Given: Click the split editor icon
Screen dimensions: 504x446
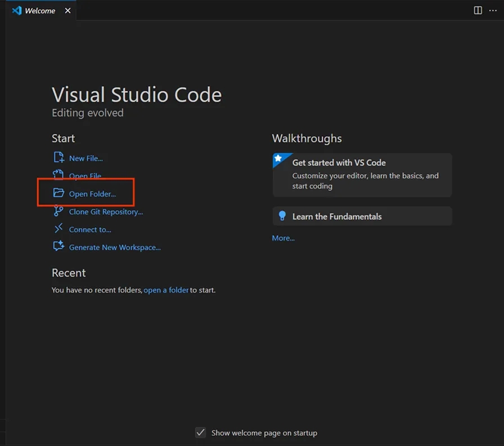Looking at the screenshot, I should [478, 10].
